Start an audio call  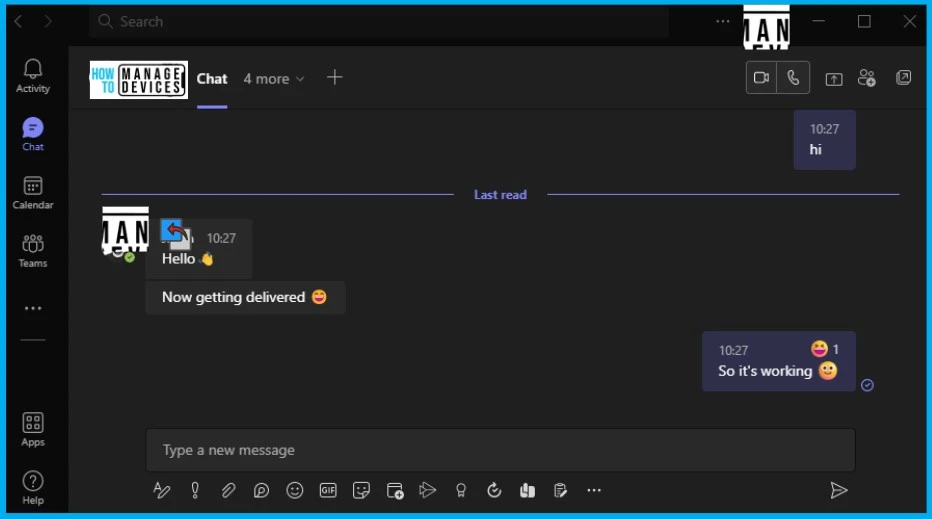point(794,78)
